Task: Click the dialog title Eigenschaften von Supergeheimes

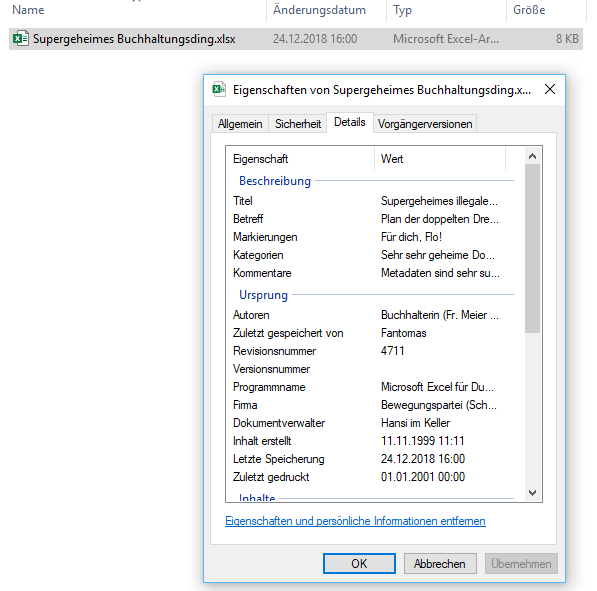Action: tap(382, 90)
